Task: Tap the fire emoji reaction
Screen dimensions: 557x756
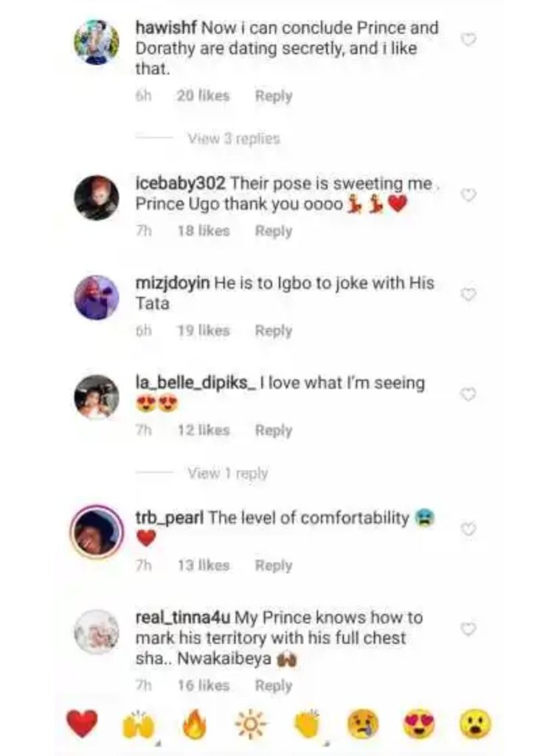Action: coord(195,724)
